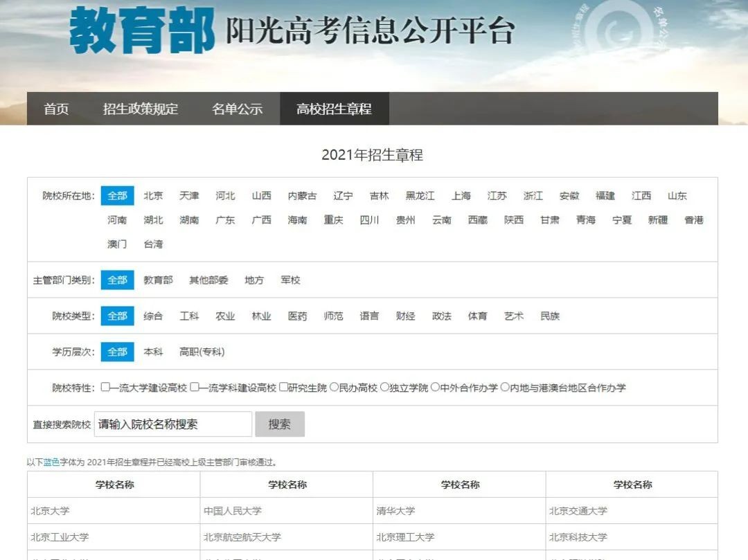Filter location by 江苏
This screenshot has height=560, width=748.
pyautogui.click(x=497, y=196)
